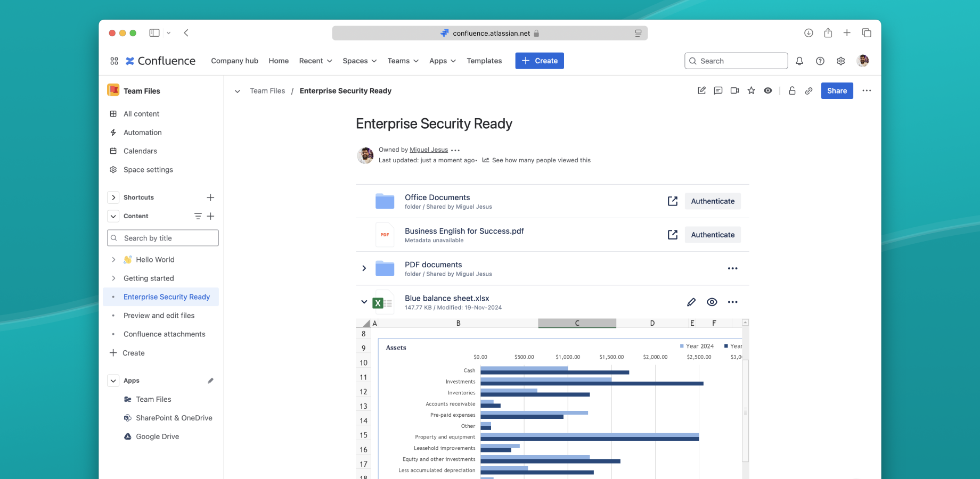Collapse the Blue balance sheet.xlsx preview
Viewport: 980px width, 479px height.
tap(364, 302)
